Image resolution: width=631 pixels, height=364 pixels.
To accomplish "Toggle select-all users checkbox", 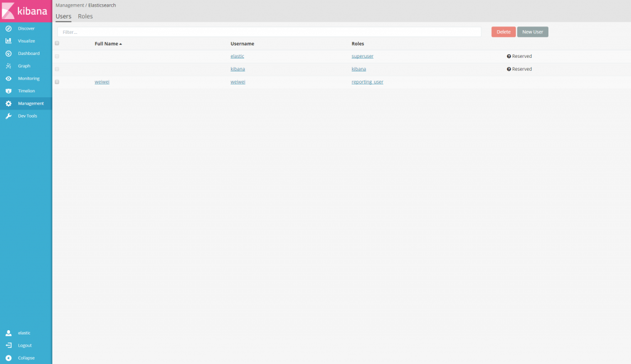I will 57,43.
